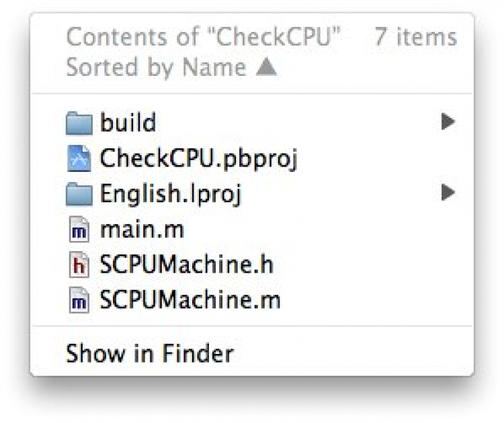Expand the English.lproj submenu arrow
Viewport: 504px width, 423px height.
coord(448,194)
